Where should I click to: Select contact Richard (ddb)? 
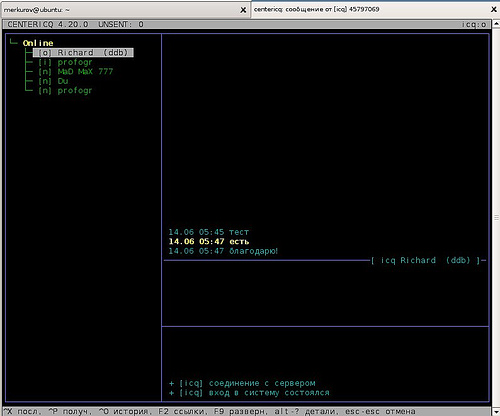point(83,53)
